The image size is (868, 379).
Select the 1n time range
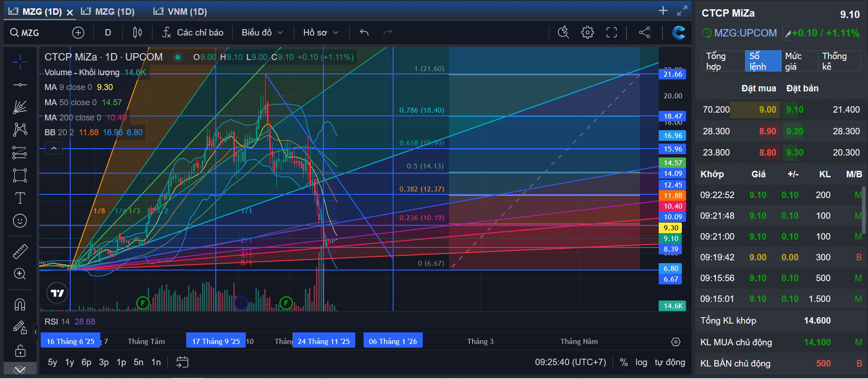156,362
